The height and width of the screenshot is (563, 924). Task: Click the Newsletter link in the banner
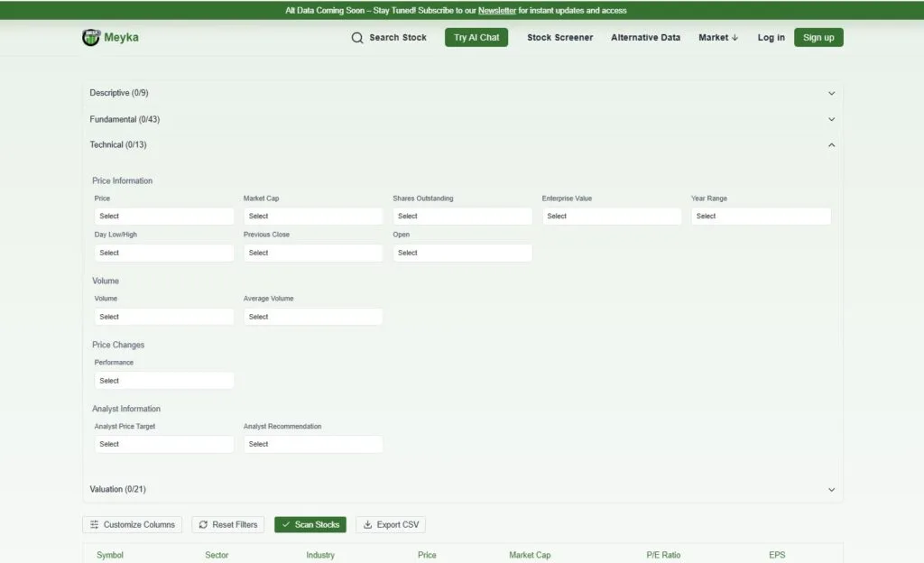496,11
